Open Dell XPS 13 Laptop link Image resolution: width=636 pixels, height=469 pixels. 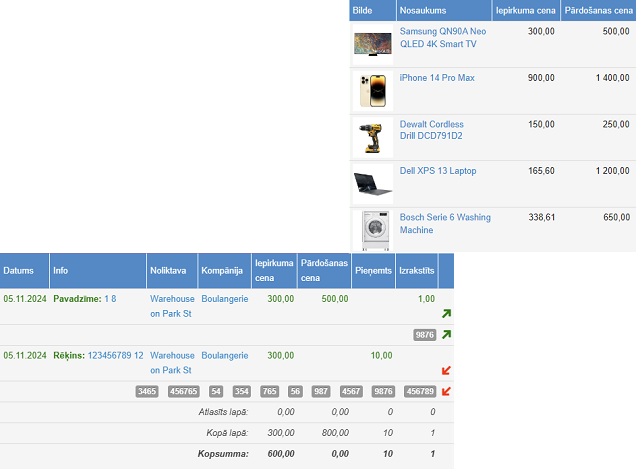[438, 171]
